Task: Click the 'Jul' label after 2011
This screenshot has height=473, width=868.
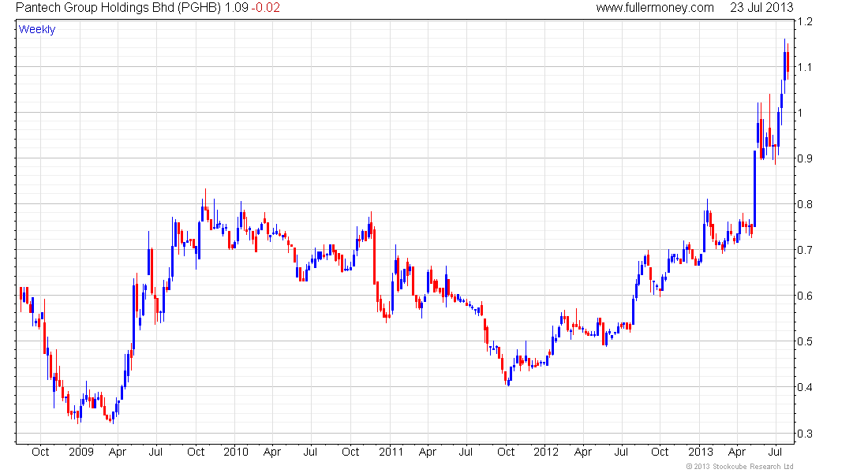Action: point(466,452)
